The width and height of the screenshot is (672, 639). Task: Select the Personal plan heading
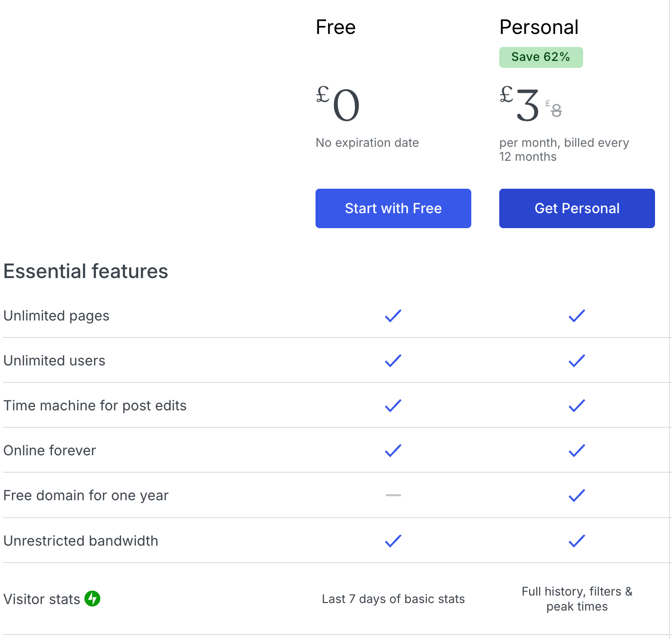pos(539,27)
